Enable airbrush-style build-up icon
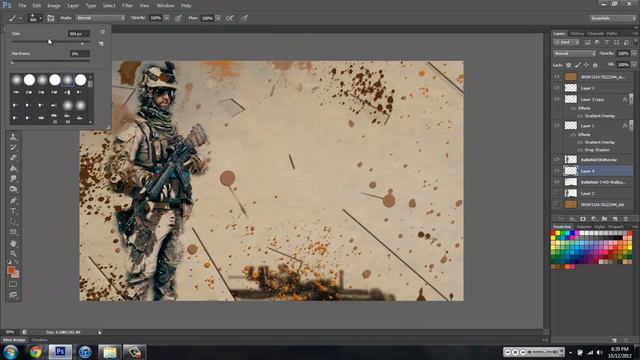This screenshot has width=640, height=360. [230, 18]
